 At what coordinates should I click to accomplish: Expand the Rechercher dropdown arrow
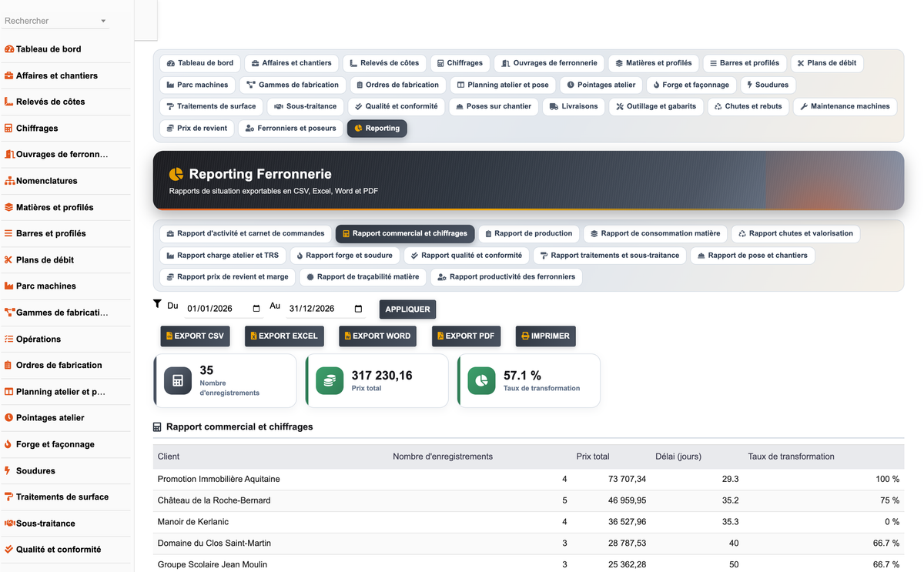[103, 22]
